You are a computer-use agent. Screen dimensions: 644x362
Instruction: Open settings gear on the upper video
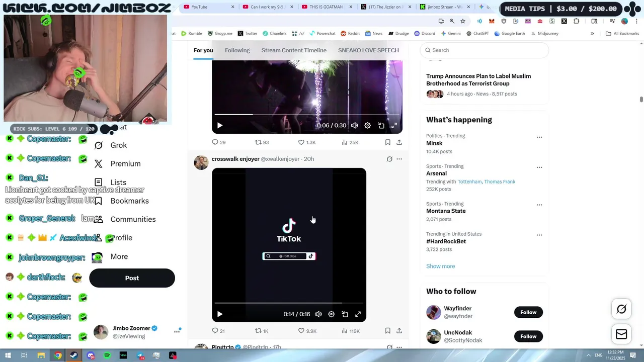[x=368, y=126]
